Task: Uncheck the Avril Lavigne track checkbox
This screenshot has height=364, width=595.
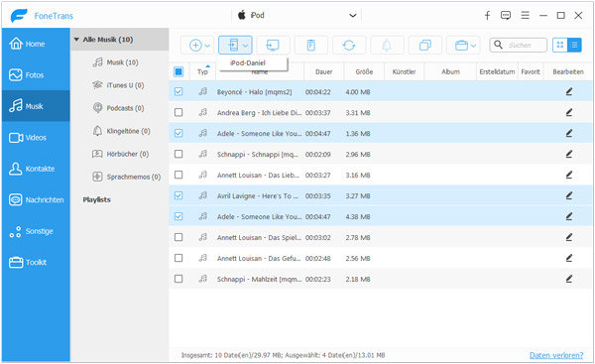Action: (178, 195)
